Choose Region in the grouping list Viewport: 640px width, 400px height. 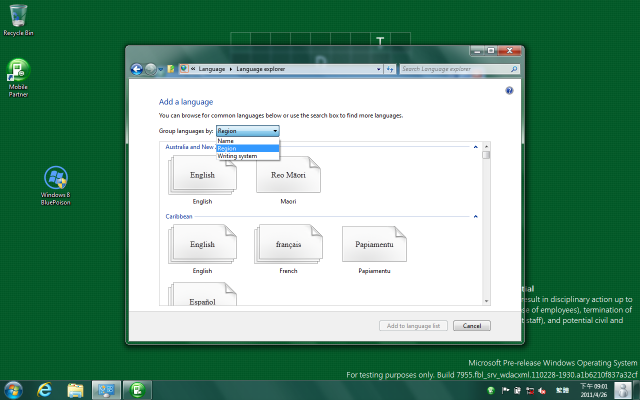247,148
